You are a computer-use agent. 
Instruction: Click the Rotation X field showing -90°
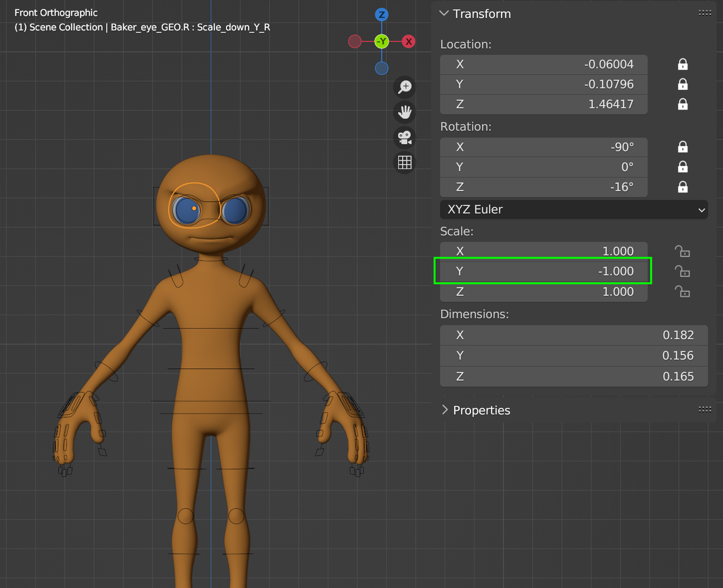point(543,147)
